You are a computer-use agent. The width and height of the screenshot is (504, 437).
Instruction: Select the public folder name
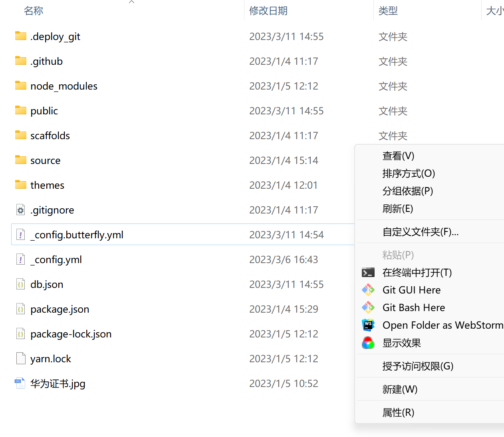44,111
